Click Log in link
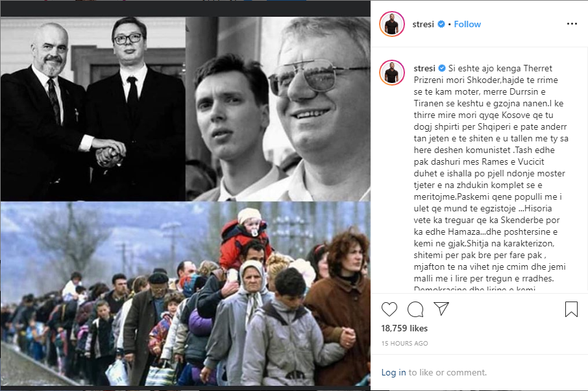 coord(393,372)
